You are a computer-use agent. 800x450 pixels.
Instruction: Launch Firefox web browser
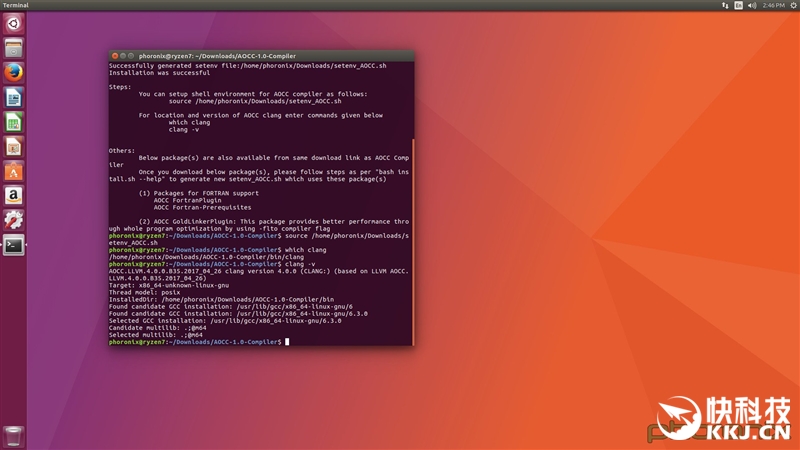13,72
